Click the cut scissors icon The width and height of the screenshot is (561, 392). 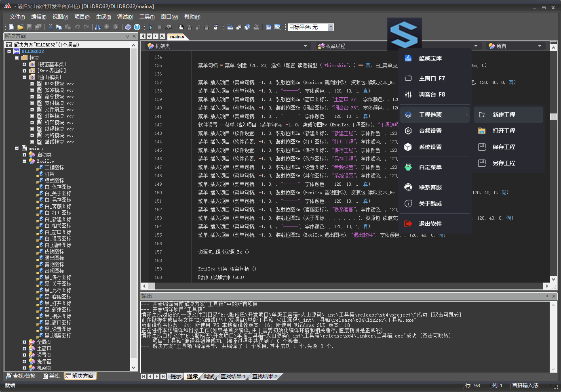click(x=51, y=27)
